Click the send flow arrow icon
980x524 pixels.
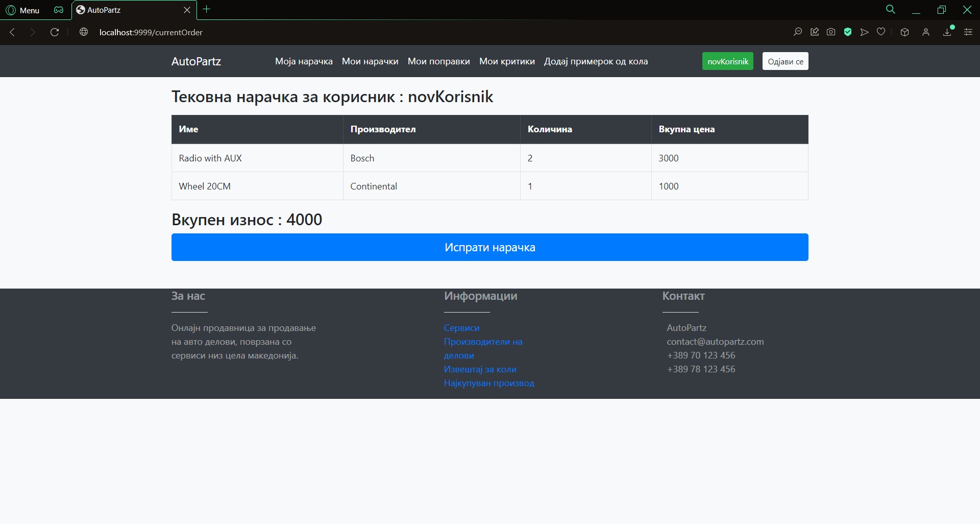864,32
